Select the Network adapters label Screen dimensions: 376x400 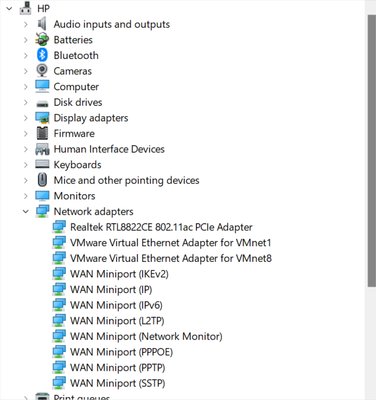click(x=93, y=212)
